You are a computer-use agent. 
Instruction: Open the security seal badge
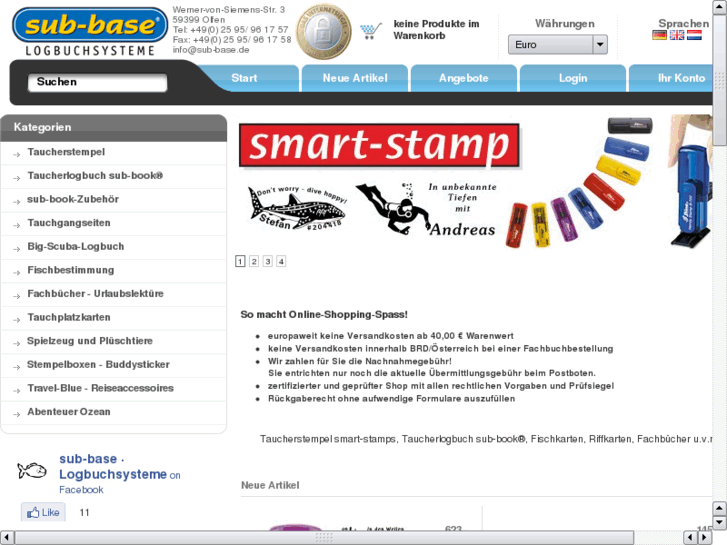pos(323,31)
